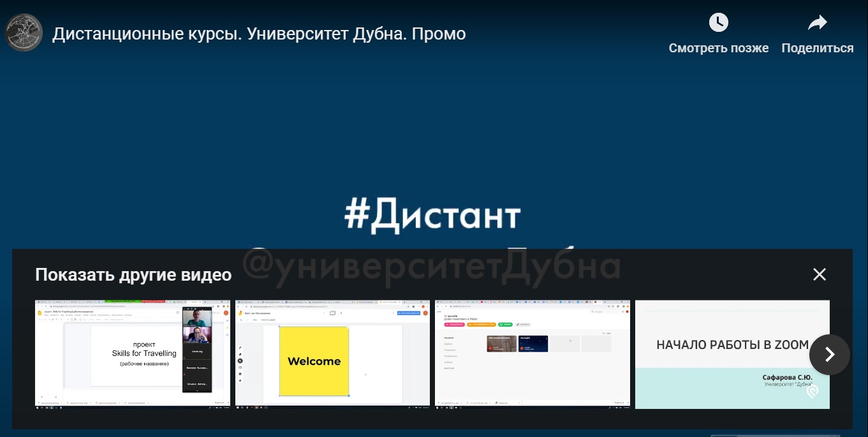Open the yellow Welcome video thumbnail
The image size is (868, 437).
coord(332,354)
